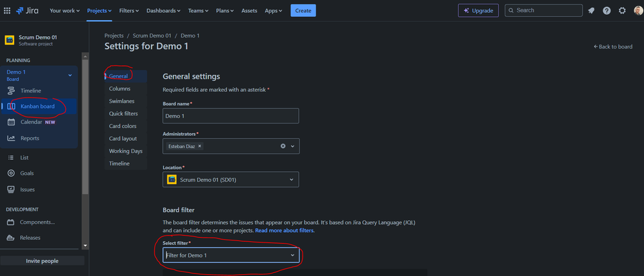Screen dimensions: 644x276
Task: Click the sidebar scrollbar up arrow
Action: click(85, 56)
